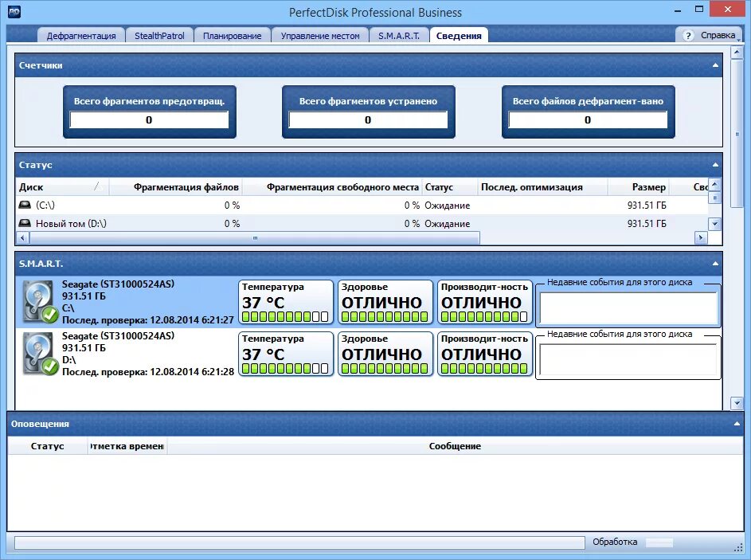The width and height of the screenshot is (751, 560).
Task: Click main panel scroll up arrow
Action: coord(737,53)
